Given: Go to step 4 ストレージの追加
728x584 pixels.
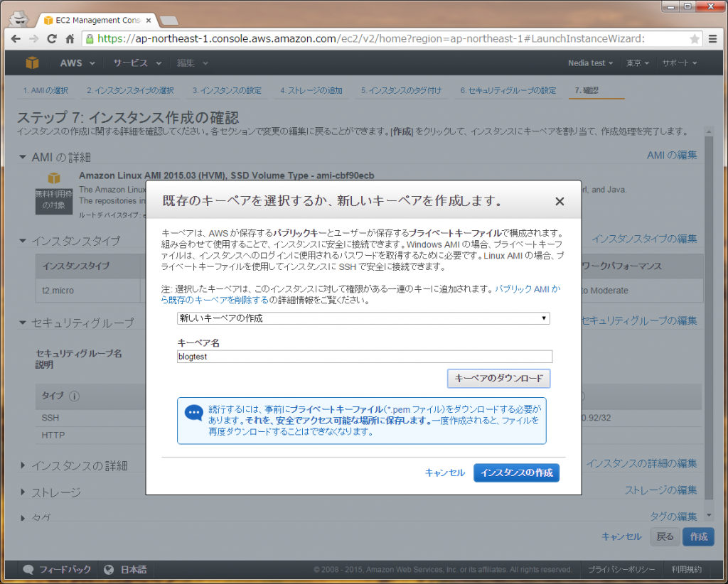Looking at the screenshot, I should (311, 90).
